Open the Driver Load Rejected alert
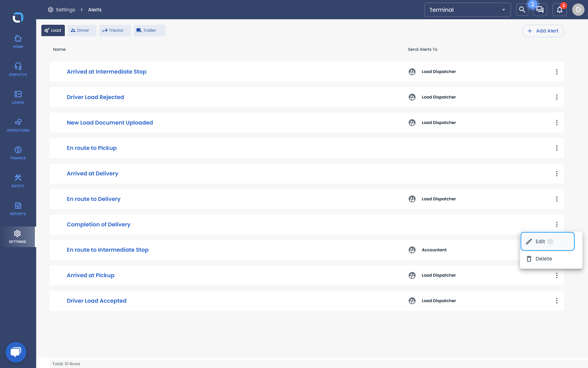This screenshot has width=588, height=368. click(95, 97)
